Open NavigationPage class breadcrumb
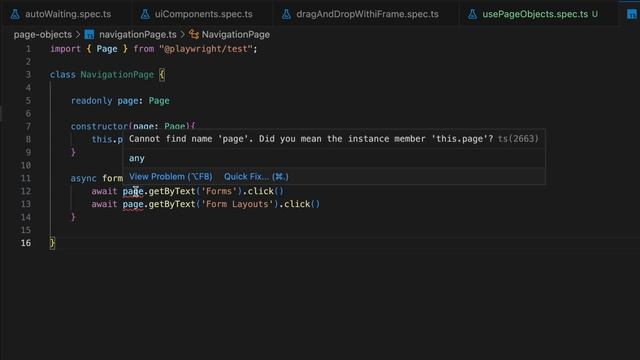This screenshot has height=360, width=640. [236, 35]
